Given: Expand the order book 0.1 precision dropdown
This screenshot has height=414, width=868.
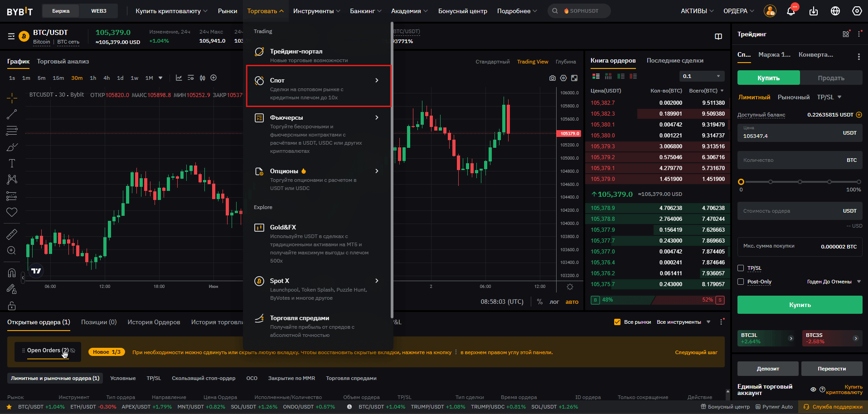Looking at the screenshot, I should click(702, 76).
